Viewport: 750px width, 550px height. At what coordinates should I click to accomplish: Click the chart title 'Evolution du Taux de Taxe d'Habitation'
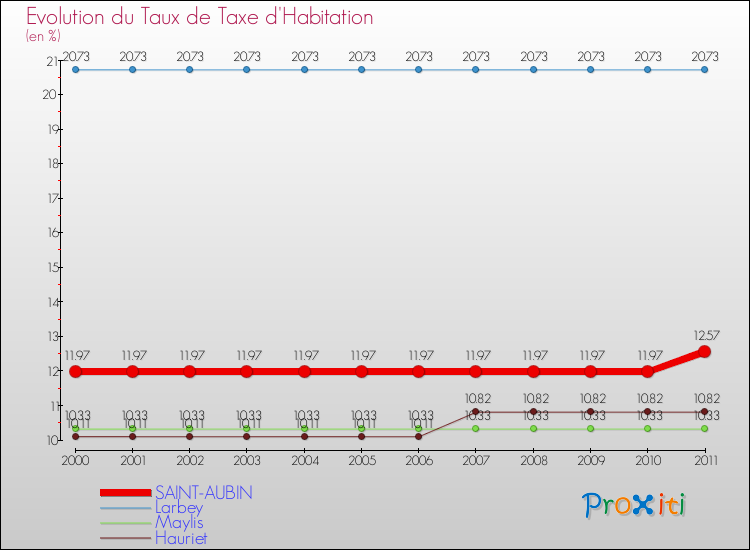[199, 17]
